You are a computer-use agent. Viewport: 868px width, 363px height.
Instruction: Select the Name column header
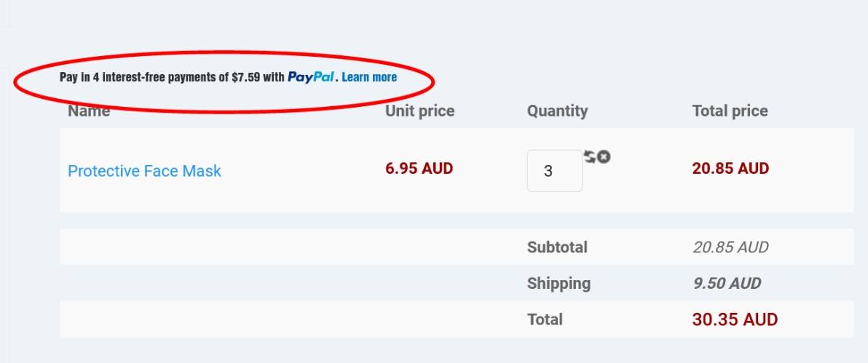(89, 111)
